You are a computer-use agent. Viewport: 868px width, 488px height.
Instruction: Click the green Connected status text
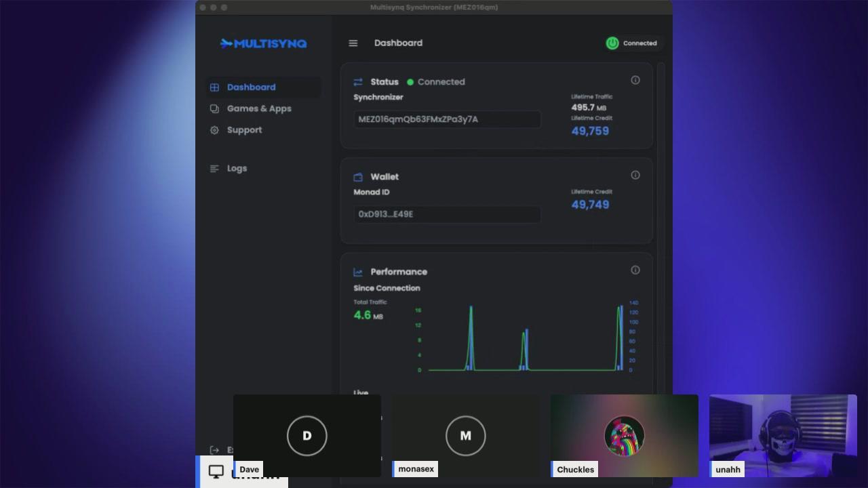click(441, 82)
